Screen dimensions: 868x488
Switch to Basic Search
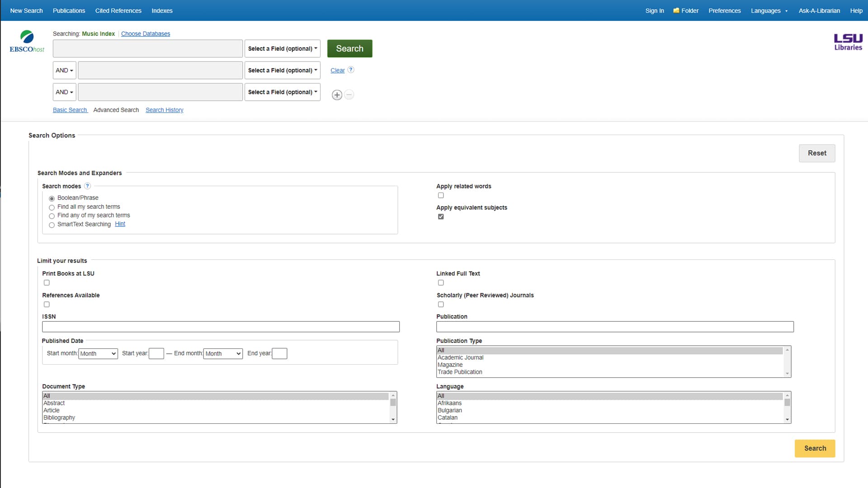pos(70,110)
